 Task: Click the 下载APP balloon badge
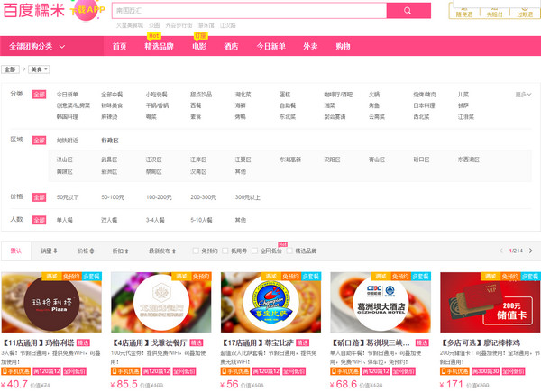click(x=87, y=10)
